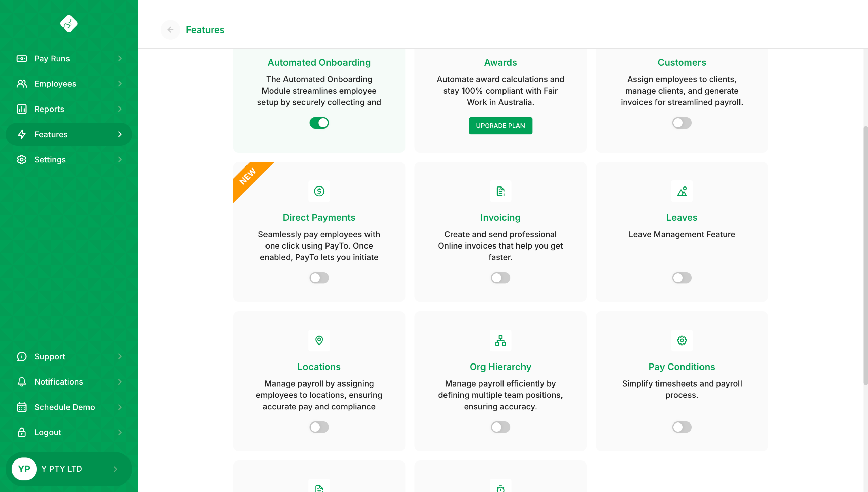Click the back arrow beside Features
Screen dimensions: 868x492
click(170, 30)
